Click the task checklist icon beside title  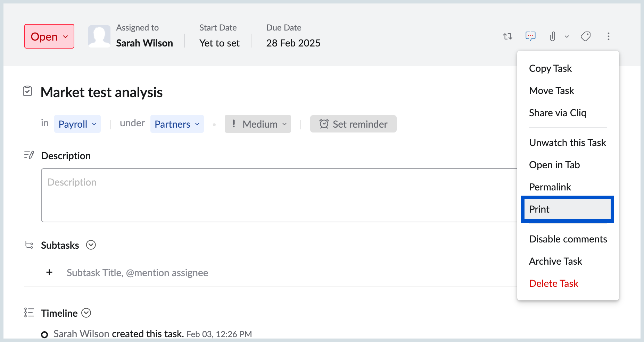pos(27,91)
